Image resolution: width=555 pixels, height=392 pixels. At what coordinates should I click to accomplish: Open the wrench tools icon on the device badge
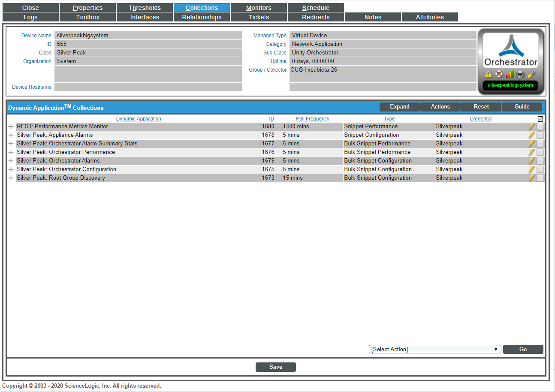pyautogui.click(x=530, y=74)
